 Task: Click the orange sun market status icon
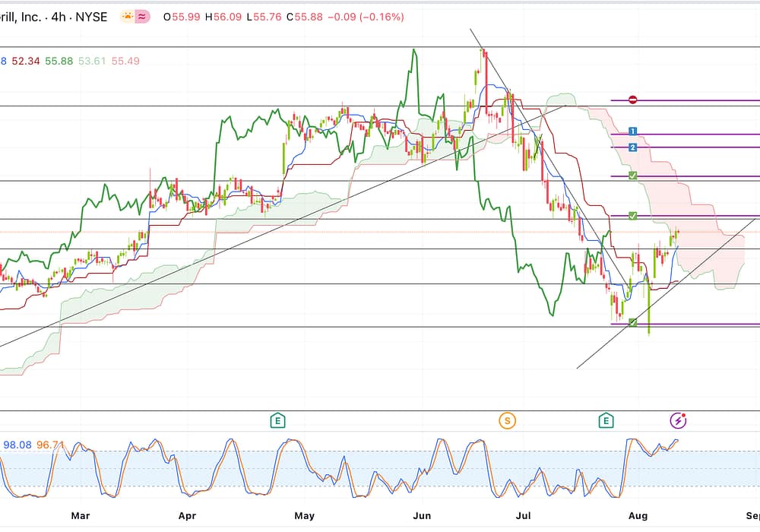(x=127, y=16)
